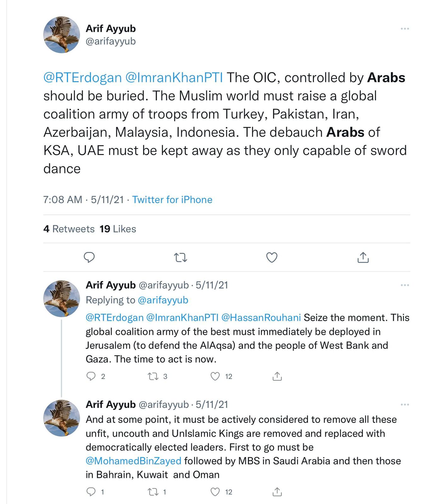View the 19 Likes list
Image resolution: width=447 pixels, height=504 pixels.
coord(118,229)
